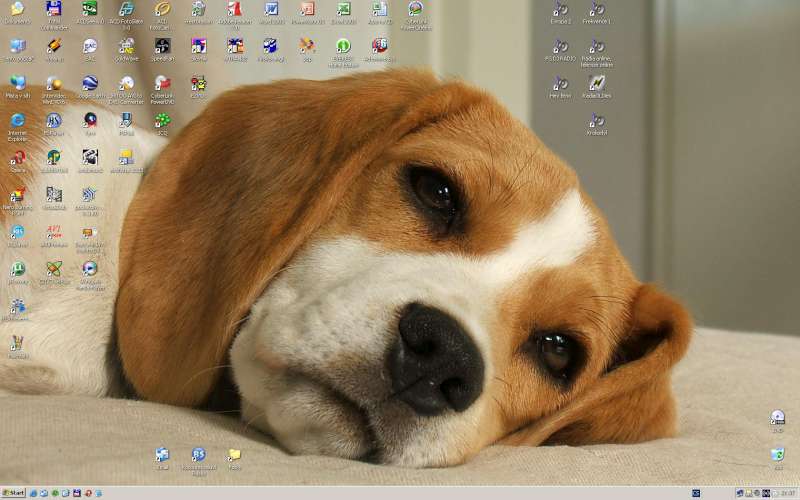Viewport: 800px width, 500px height.
Task: Select the Internet Explorer desktop icon
Action: [x=17, y=121]
